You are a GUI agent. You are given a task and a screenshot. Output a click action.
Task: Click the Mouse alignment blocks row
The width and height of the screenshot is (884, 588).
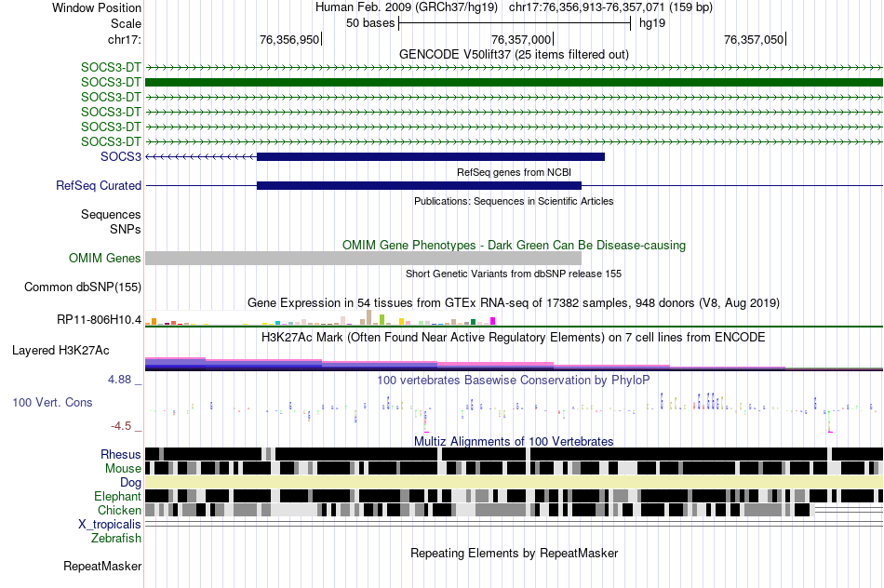coord(515,468)
